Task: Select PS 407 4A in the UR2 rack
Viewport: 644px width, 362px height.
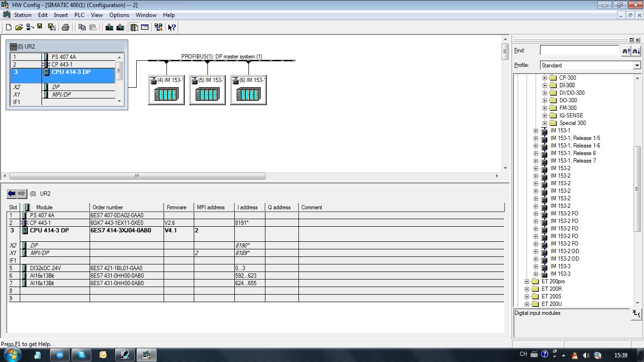Action: 64,57
